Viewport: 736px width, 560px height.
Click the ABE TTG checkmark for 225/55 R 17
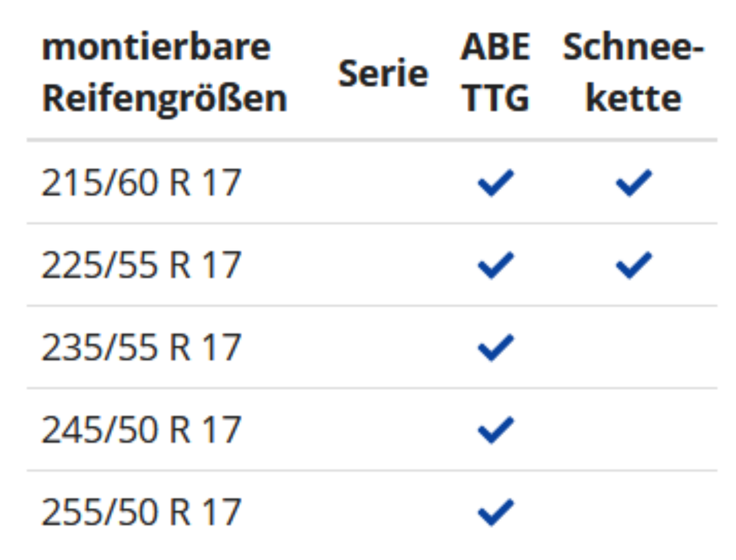tap(495, 266)
